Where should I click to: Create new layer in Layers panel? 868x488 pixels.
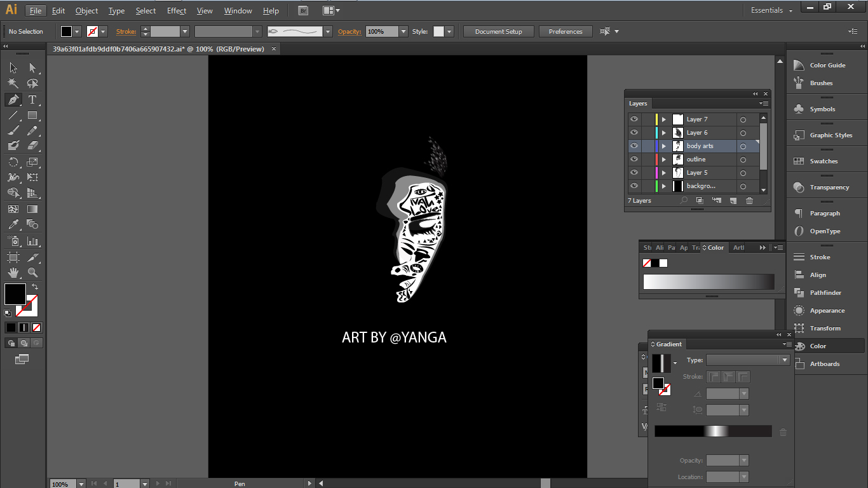(x=733, y=201)
